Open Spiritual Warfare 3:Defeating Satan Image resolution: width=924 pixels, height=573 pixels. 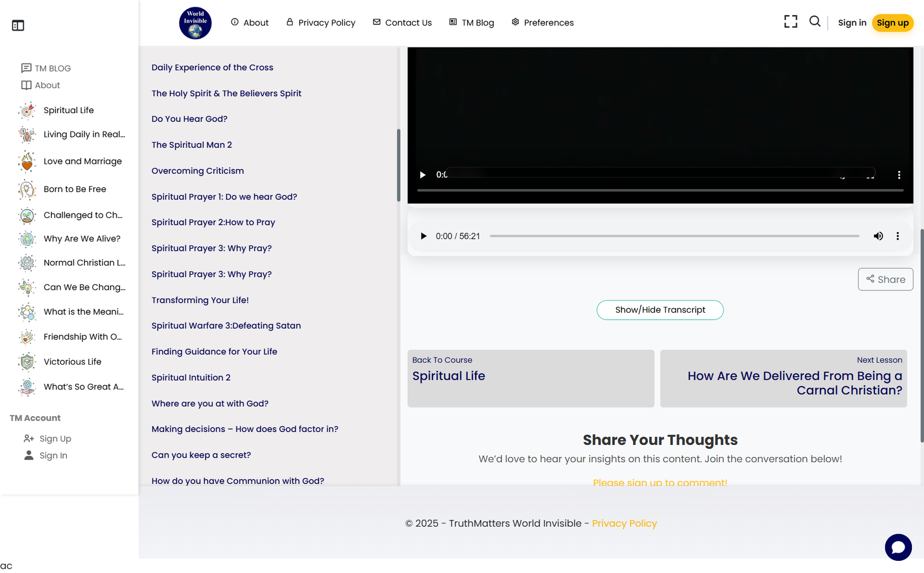pyautogui.click(x=226, y=325)
